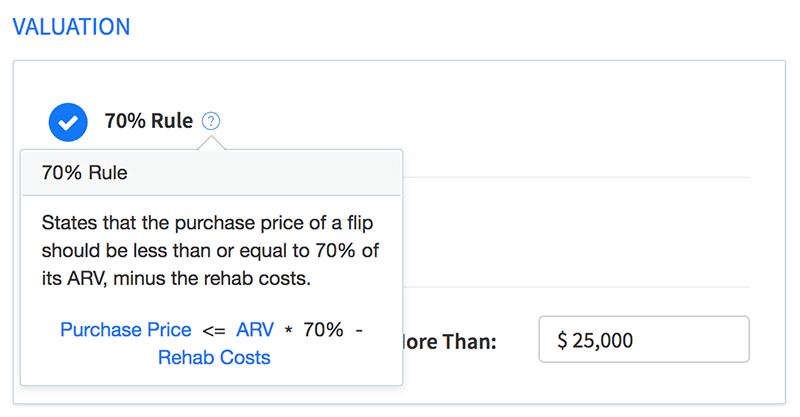
Task: Click the less-than-or-equal operator in formula
Action: click(214, 331)
